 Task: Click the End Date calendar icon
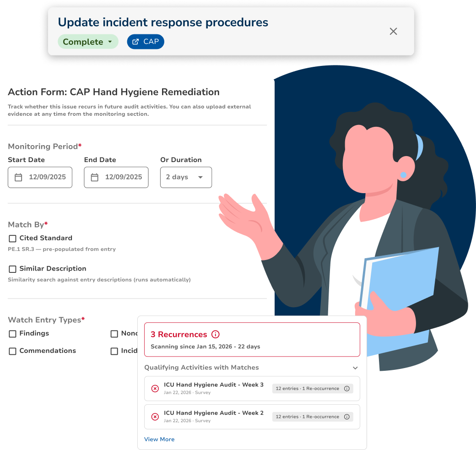tap(95, 177)
